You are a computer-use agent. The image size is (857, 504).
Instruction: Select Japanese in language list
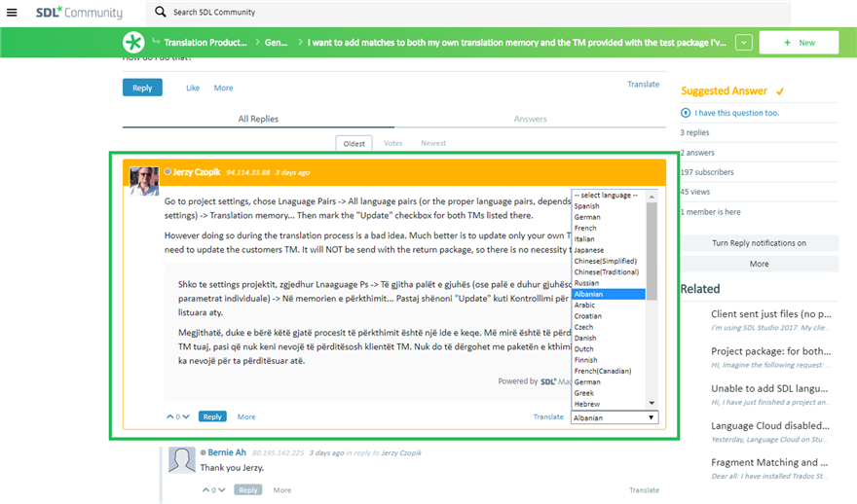tap(588, 249)
